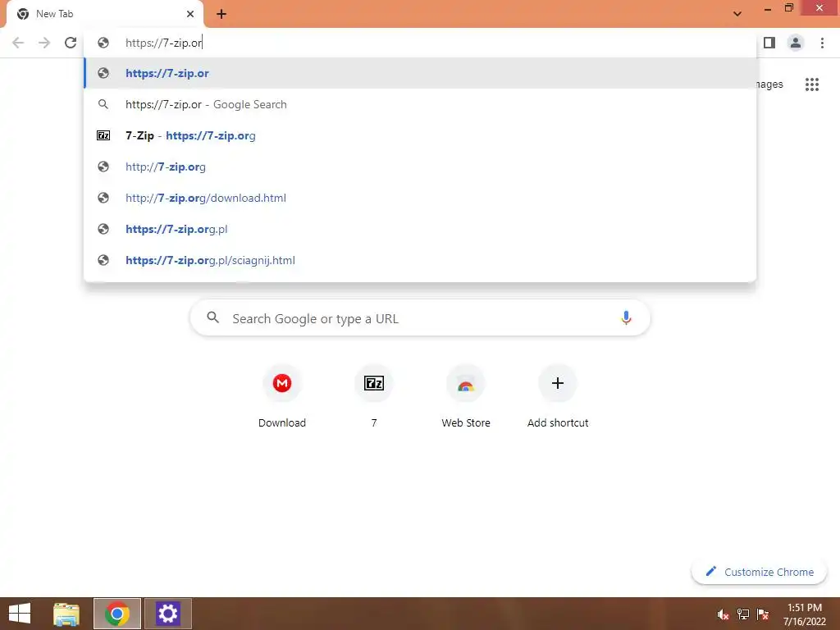Open the Web Store shortcut
This screenshot has height=630, width=840.
point(466,396)
